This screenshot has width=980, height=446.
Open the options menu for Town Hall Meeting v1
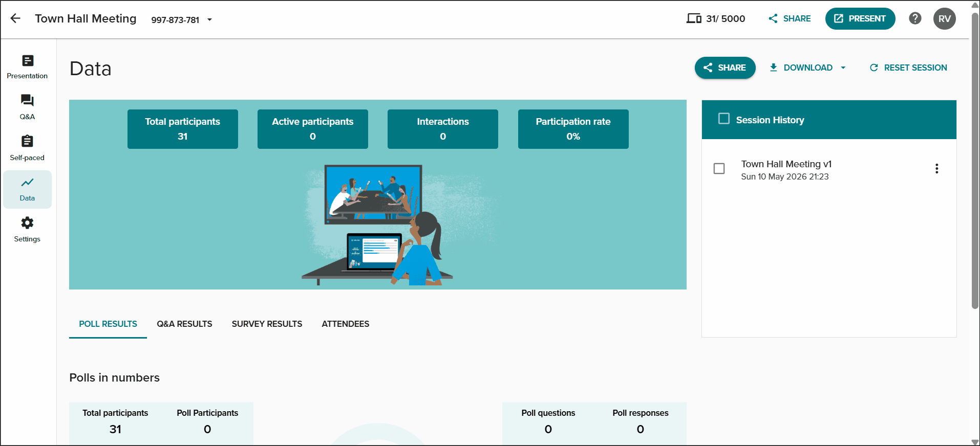(936, 169)
